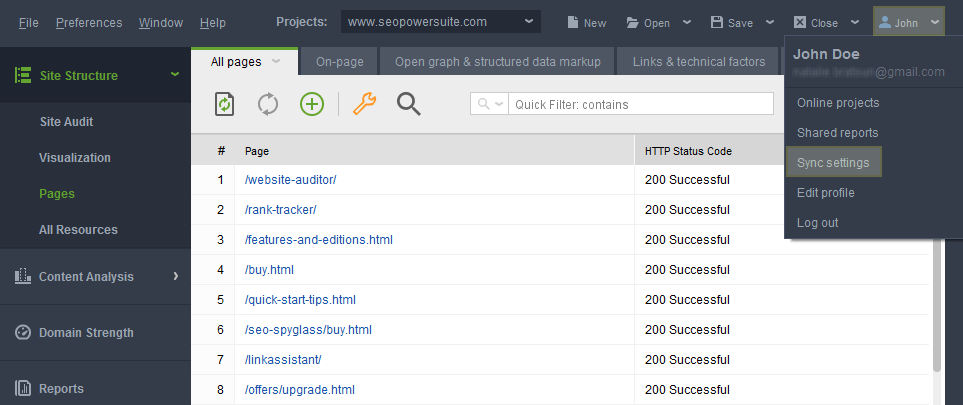The height and width of the screenshot is (405, 963).
Task: Expand the Save button dropdown arrow
Action: 770,22
